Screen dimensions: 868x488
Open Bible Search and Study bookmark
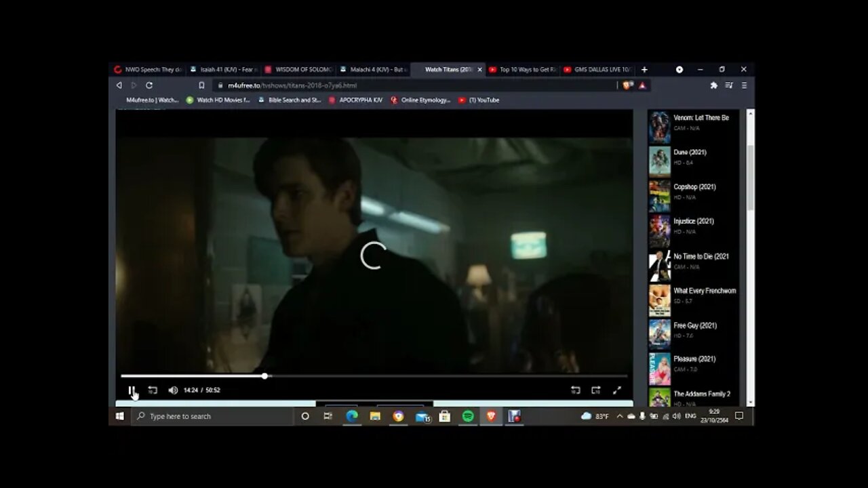tap(290, 100)
